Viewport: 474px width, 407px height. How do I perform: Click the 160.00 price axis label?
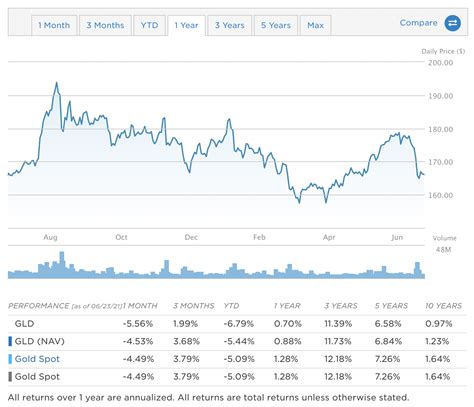440,195
